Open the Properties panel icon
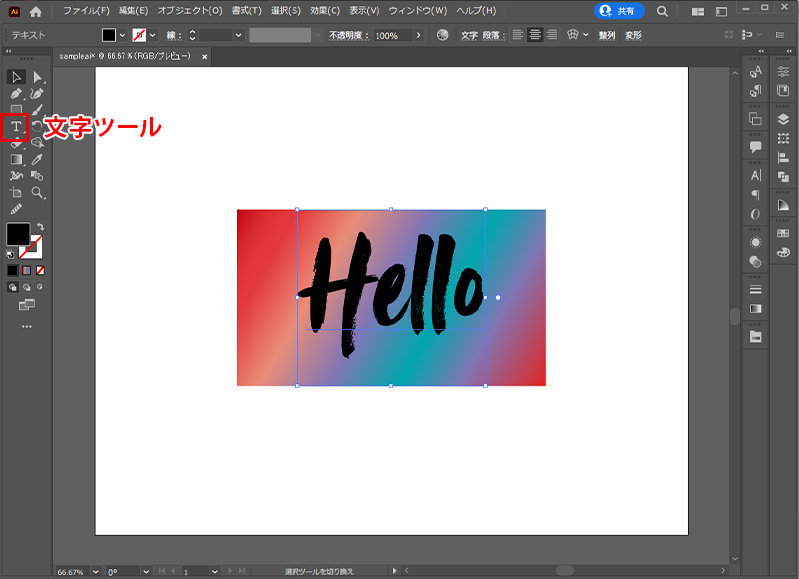This screenshot has width=799, height=579. tap(783, 72)
